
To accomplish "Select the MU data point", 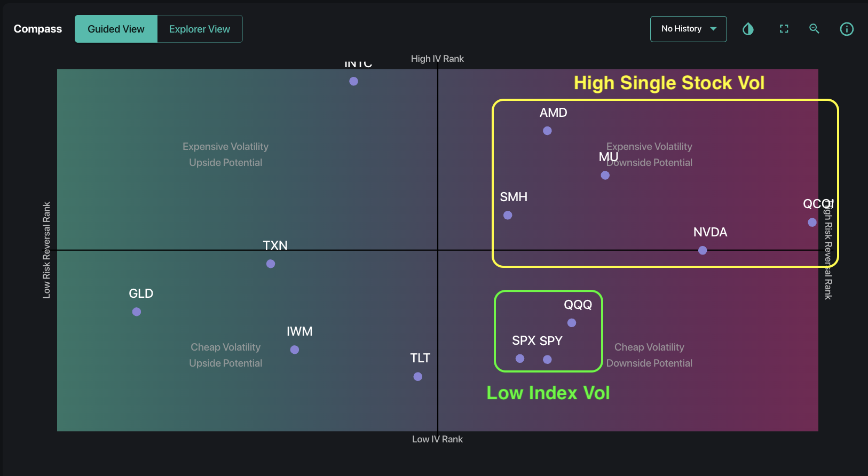I will (x=605, y=175).
